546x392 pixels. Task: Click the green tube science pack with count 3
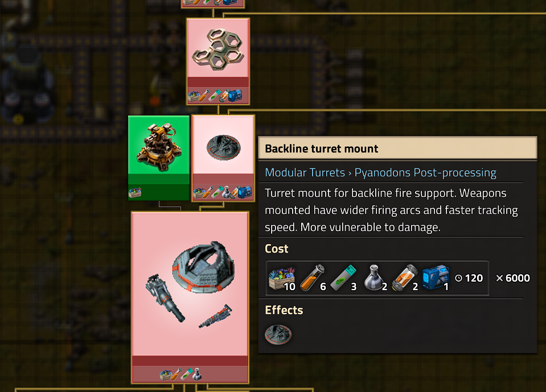tap(343, 278)
